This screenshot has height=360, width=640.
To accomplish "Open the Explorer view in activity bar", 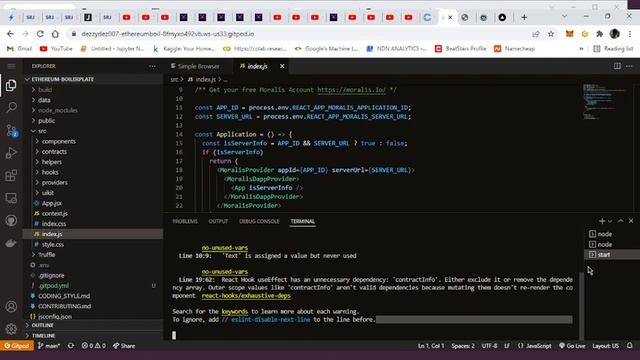I will tap(11, 85).
